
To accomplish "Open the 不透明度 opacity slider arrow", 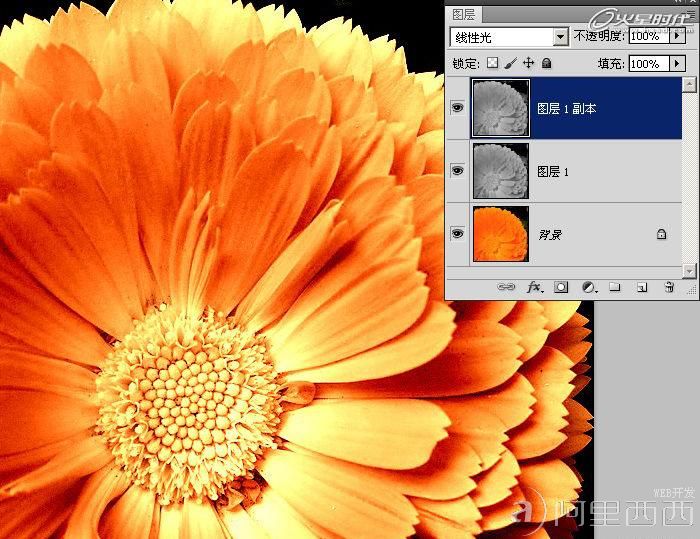I will tap(677, 35).
